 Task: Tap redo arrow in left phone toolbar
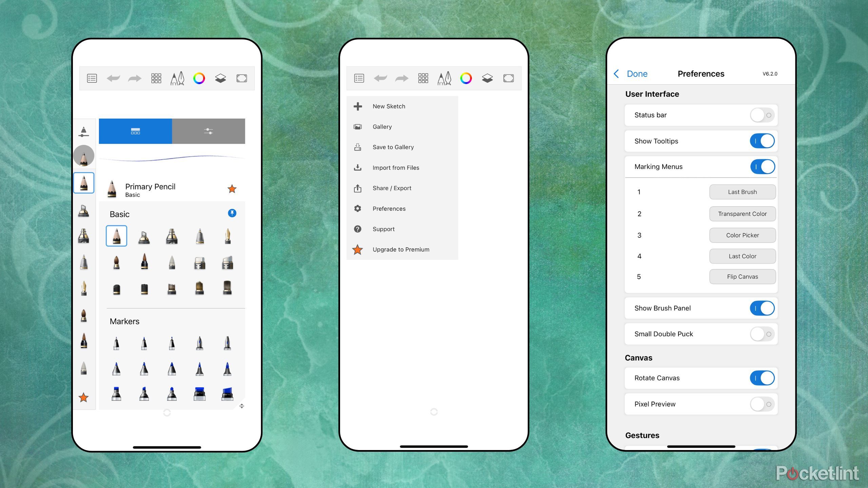[x=135, y=78]
